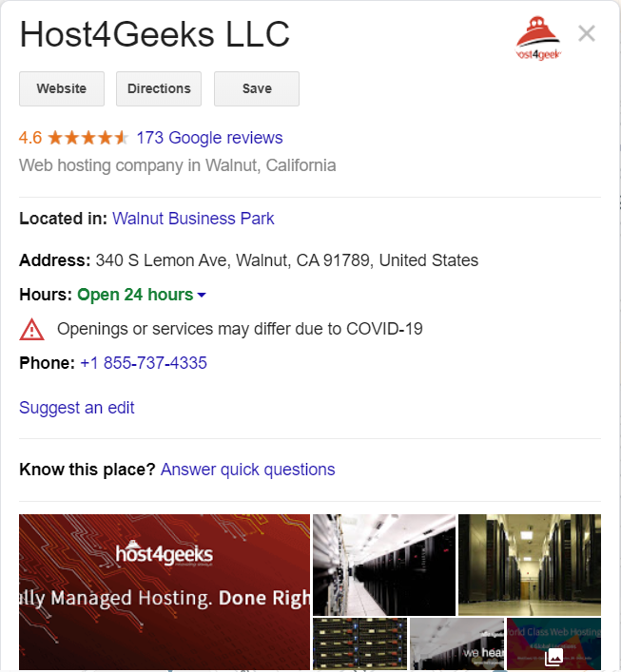
Task: Open the host4geeks Managed Hosting banner photo
Action: (165, 592)
